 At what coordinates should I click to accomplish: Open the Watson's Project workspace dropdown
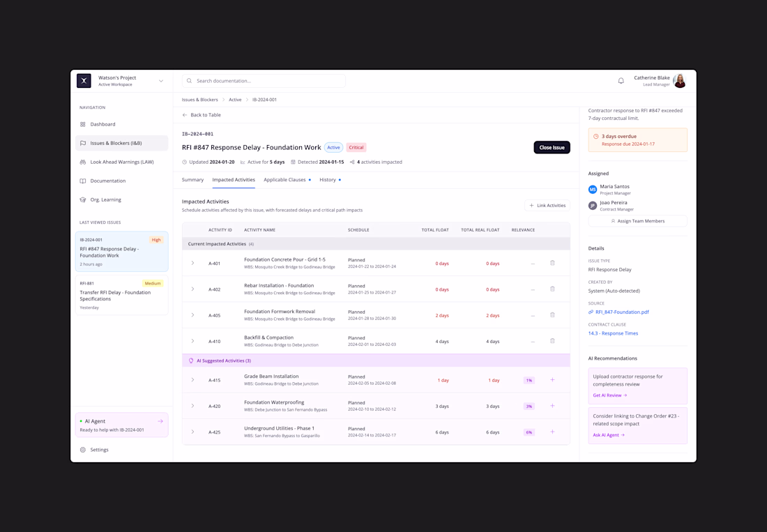click(161, 81)
